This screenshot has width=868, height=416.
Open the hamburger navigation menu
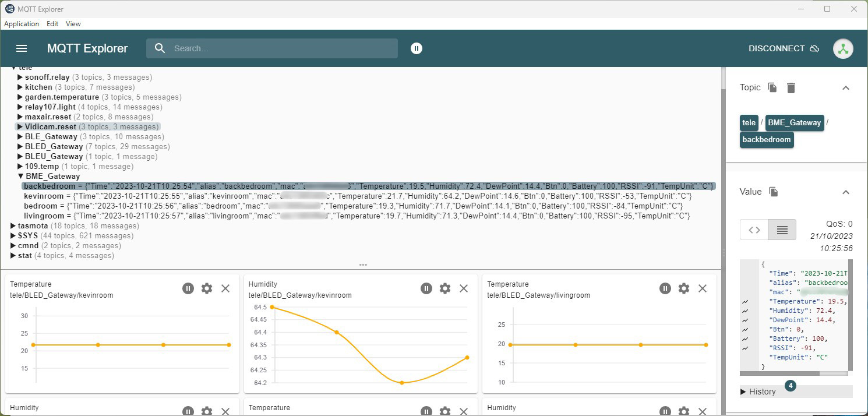point(22,48)
